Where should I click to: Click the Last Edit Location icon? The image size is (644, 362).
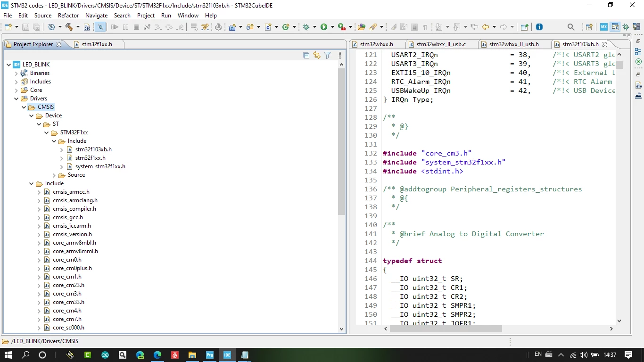tap(474, 27)
